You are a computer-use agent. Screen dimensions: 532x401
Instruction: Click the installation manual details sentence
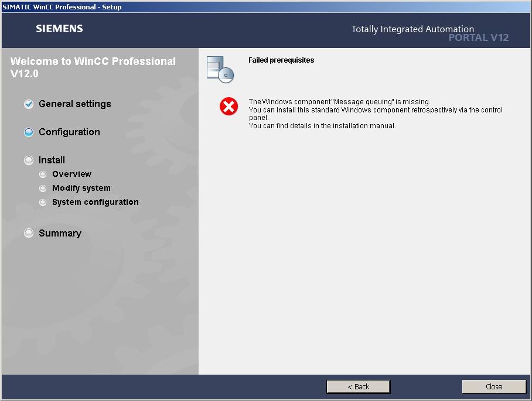click(322, 126)
